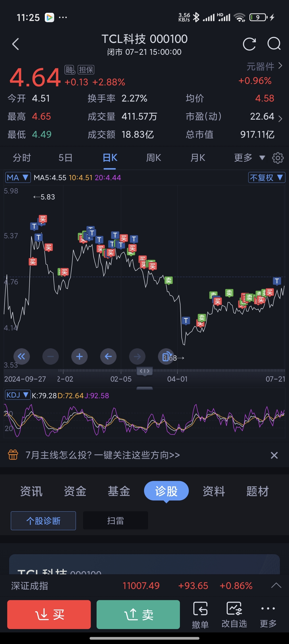This screenshot has width=289, height=644.
Task: Select 扫雷 sub-tab
Action: click(x=116, y=521)
